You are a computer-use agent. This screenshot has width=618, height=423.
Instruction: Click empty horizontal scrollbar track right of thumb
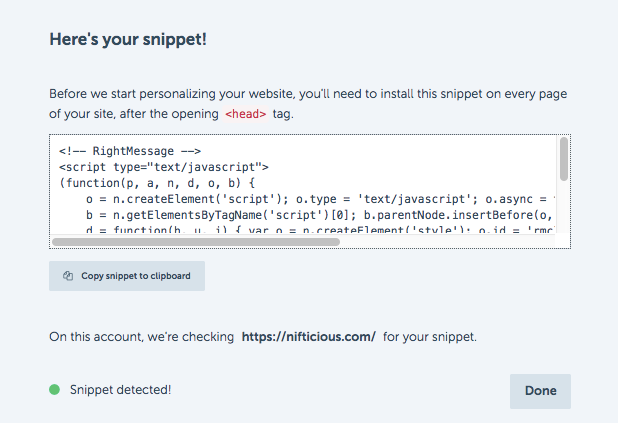click(x=447, y=242)
